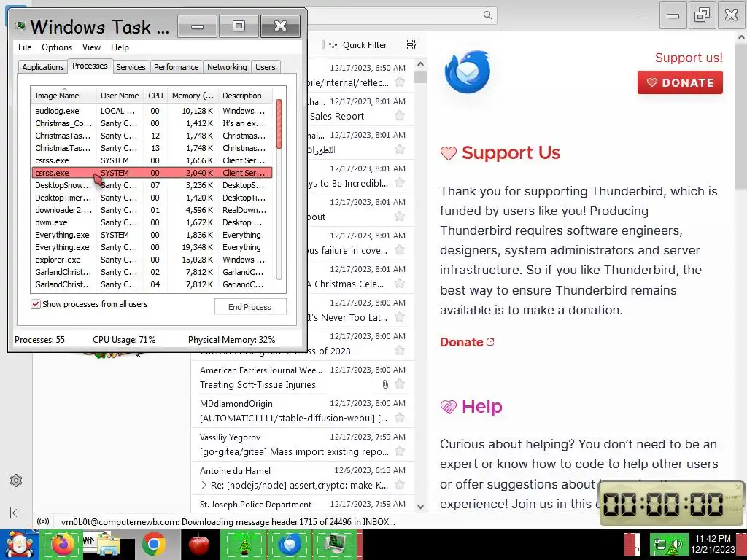Click the End Process button
747x560 pixels.
[250, 307]
